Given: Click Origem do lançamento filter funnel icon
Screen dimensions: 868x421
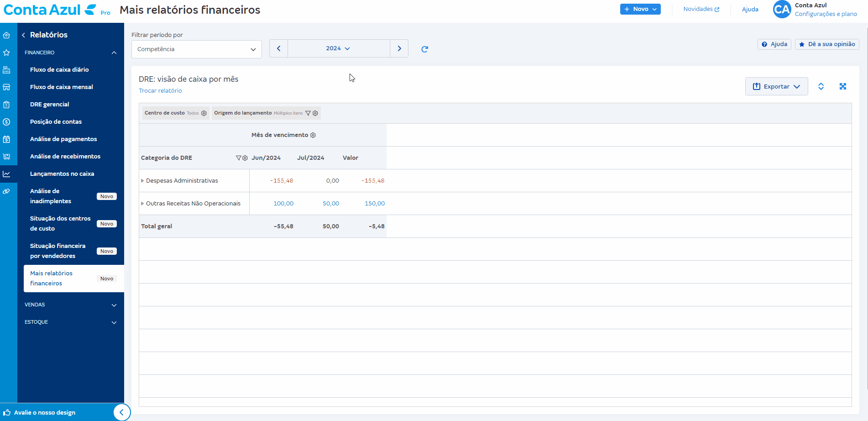Looking at the screenshot, I should pyautogui.click(x=308, y=113).
